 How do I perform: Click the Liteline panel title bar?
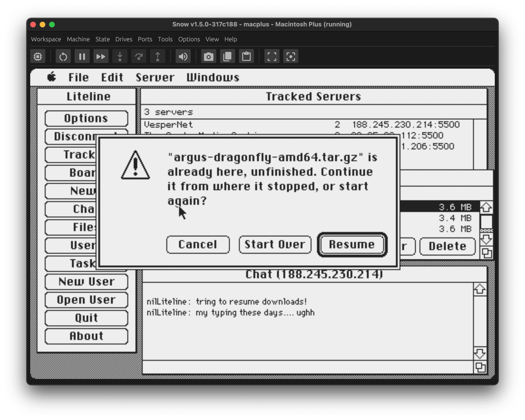86,97
